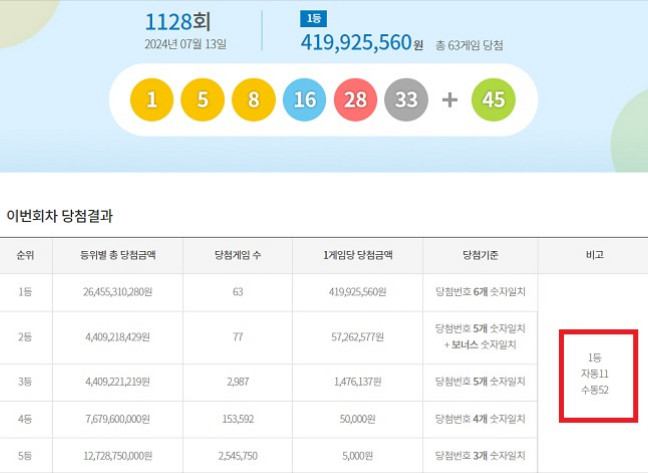Click winning game count 77 cell

point(238,337)
